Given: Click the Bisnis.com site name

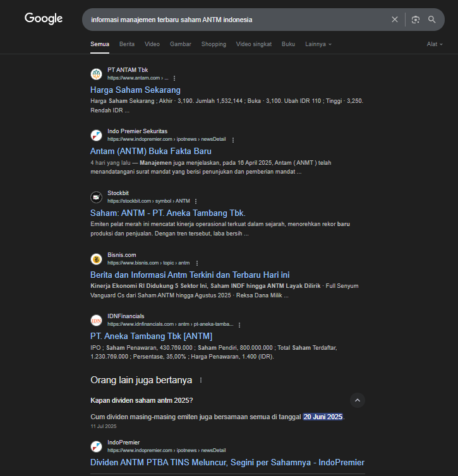Looking at the screenshot, I should point(122,255).
